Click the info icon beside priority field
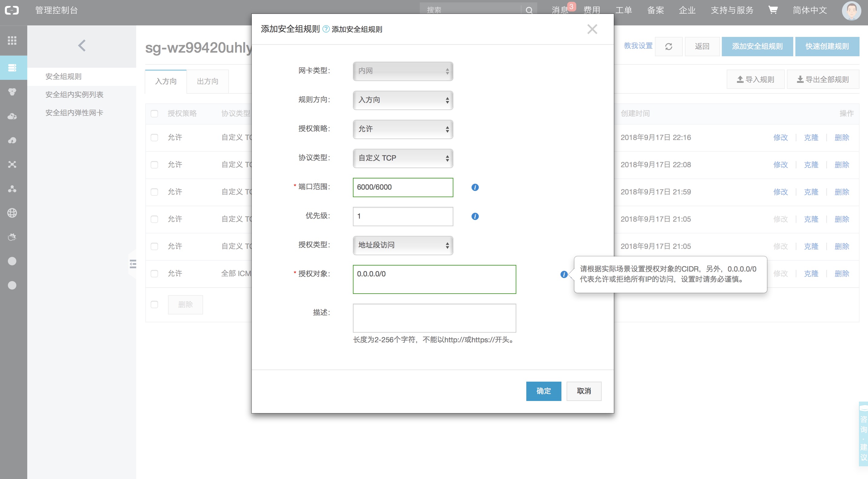Image resolution: width=868 pixels, height=479 pixels. [475, 216]
